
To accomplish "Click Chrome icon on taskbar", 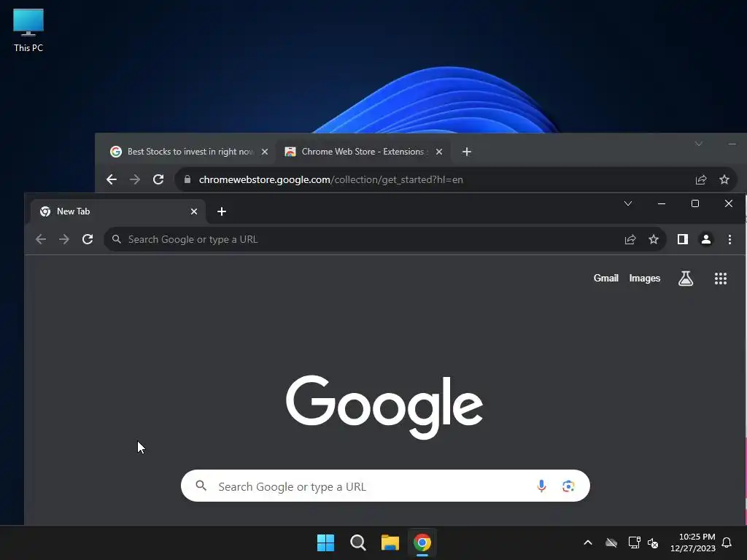I will pyautogui.click(x=422, y=542).
